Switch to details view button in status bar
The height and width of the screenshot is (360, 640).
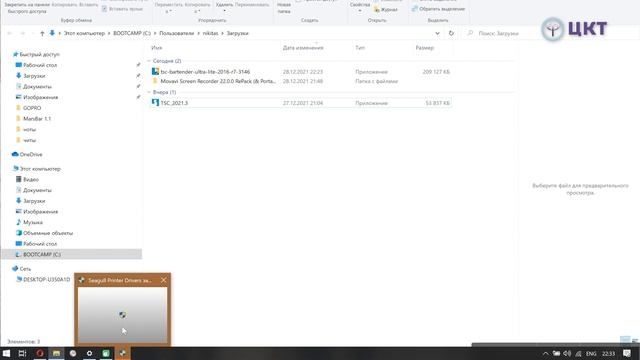[x=625, y=340]
